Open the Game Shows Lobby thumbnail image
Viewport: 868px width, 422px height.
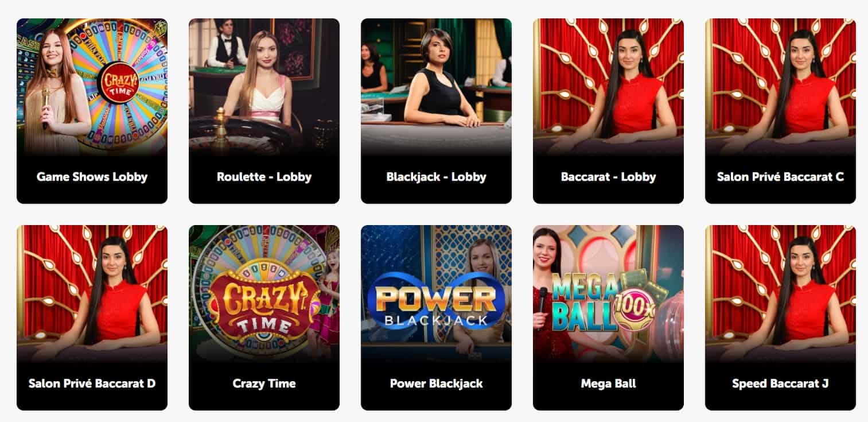coord(92,87)
